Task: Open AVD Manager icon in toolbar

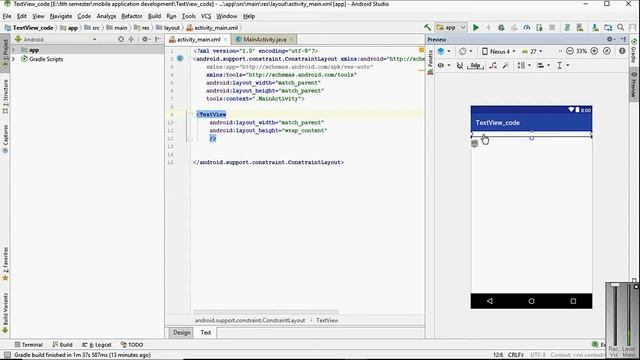Action: (580, 28)
